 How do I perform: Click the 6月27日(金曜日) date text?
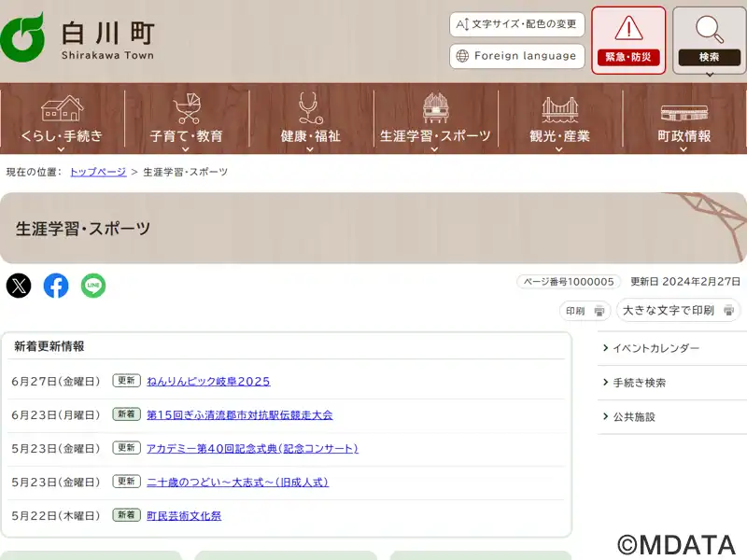pyautogui.click(x=56, y=382)
